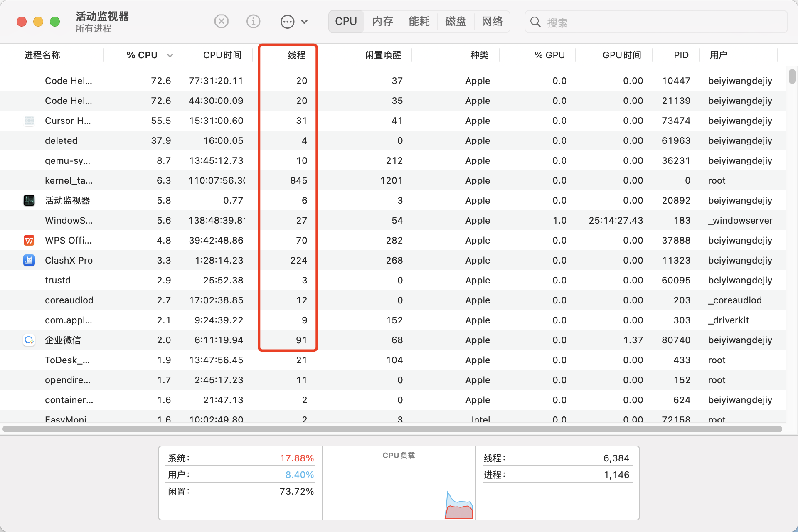Screen dimensions: 798x532
Task: Click the 企业微信 app icon
Action: 29,340
